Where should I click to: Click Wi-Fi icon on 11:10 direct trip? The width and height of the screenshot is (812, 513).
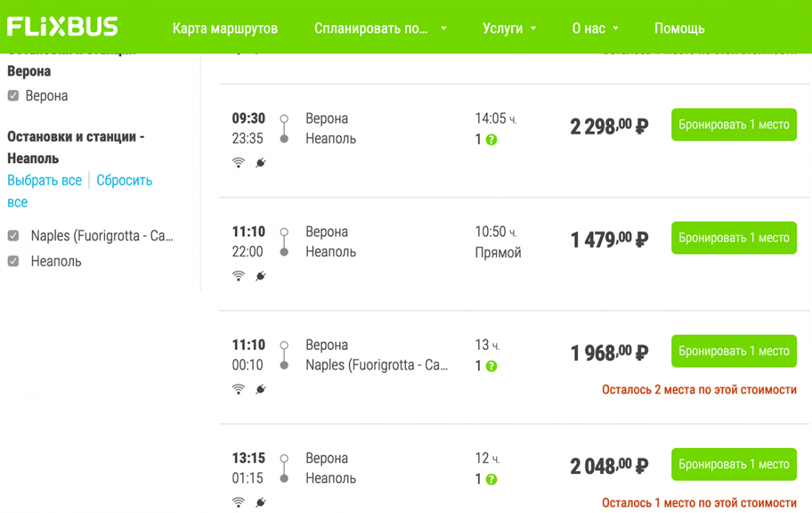click(x=238, y=276)
